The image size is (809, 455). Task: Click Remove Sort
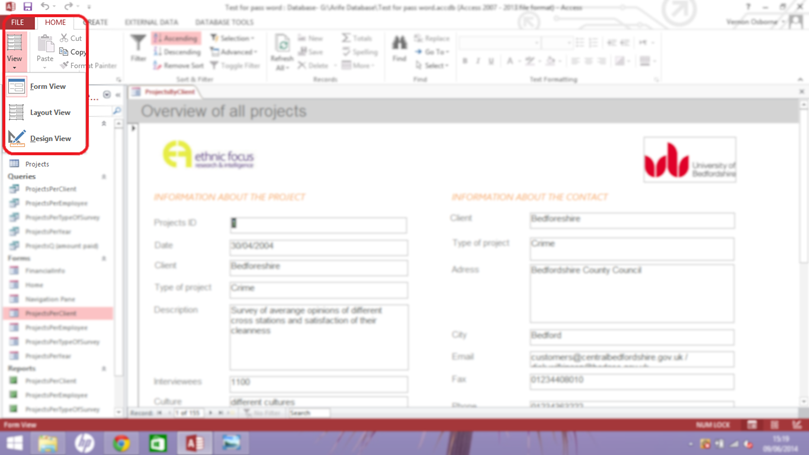pos(179,66)
